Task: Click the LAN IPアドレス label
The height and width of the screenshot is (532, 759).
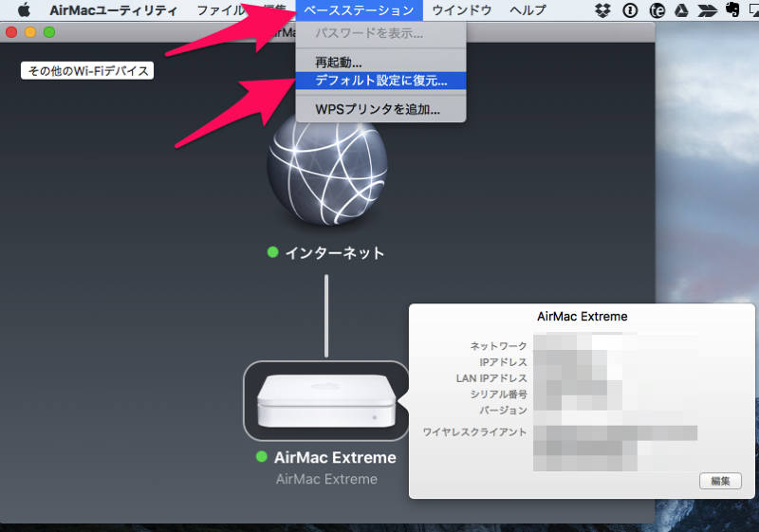Action: [491, 377]
